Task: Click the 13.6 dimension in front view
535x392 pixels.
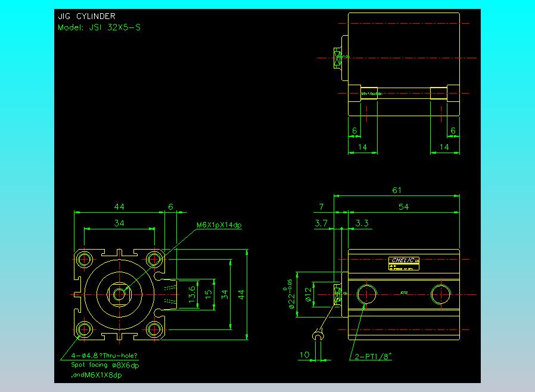Action: [x=192, y=294]
